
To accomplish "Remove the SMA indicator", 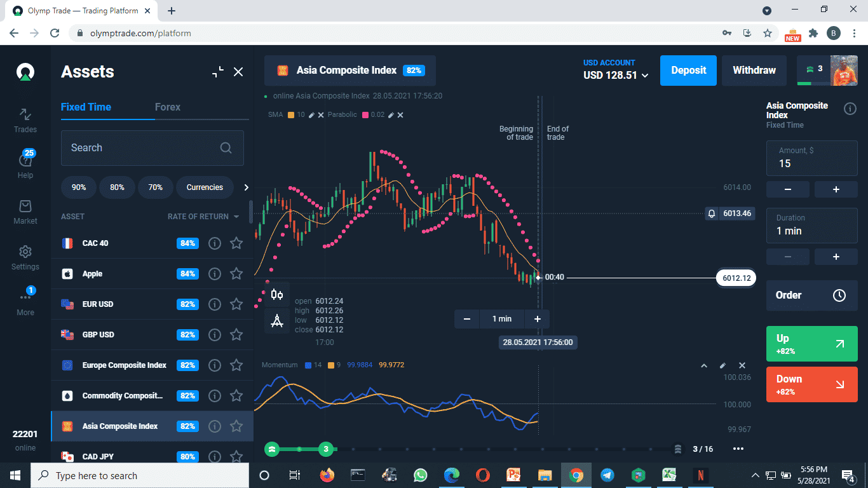I will pyautogui.click(x=321, y=115).
